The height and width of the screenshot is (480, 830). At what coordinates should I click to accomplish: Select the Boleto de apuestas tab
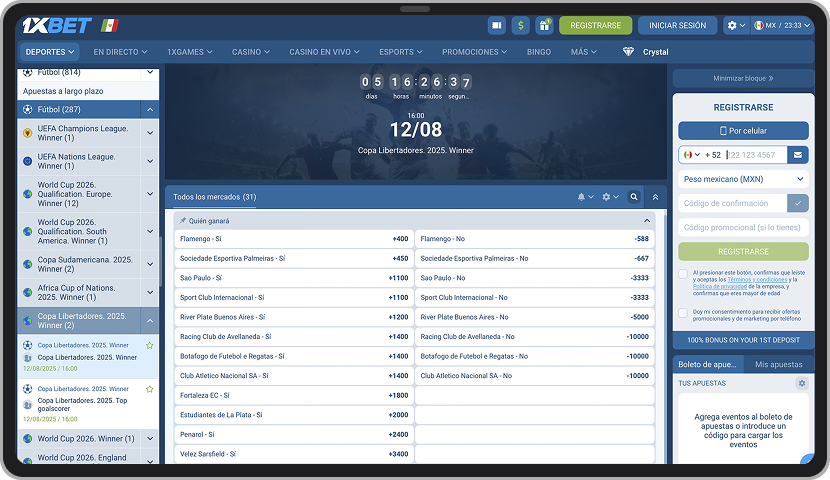(x=708, y=364)
